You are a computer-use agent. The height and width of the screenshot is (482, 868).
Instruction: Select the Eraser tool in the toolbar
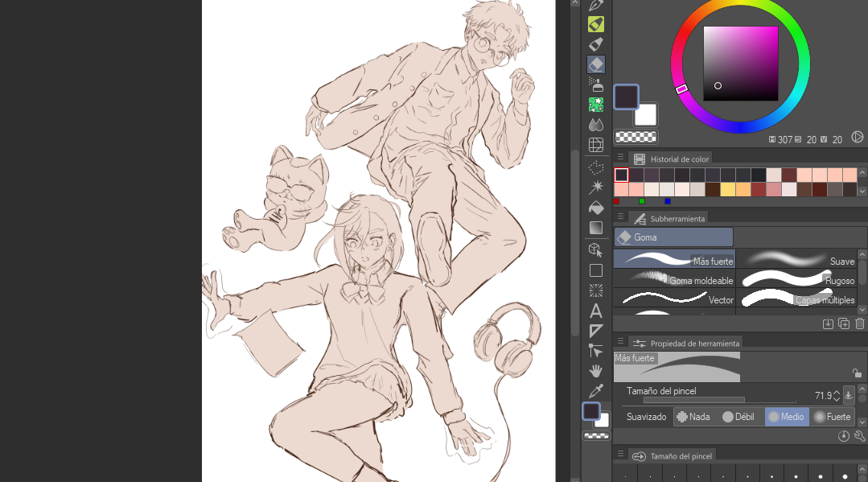pyautogui.click(x=596, y=64)
